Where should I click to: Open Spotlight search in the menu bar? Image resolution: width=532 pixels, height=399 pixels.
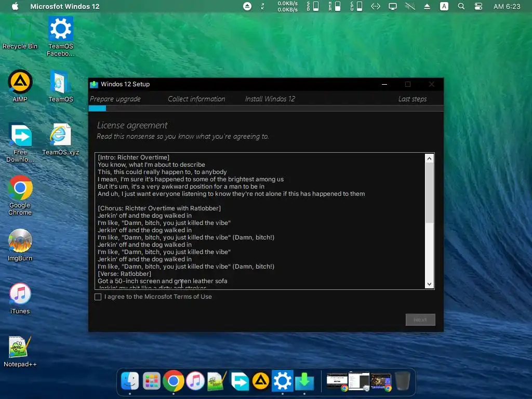click(461, 6)
